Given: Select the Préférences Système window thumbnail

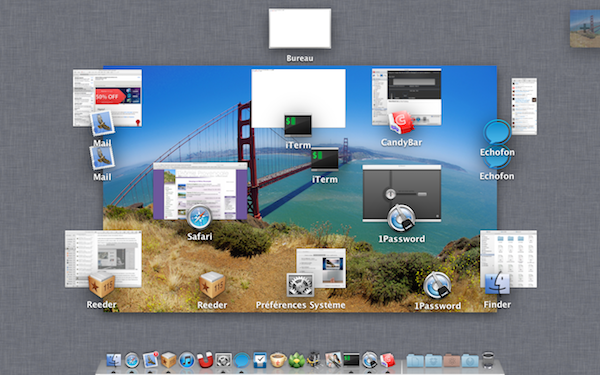Looking at the screenshot, I should point(321,268).
